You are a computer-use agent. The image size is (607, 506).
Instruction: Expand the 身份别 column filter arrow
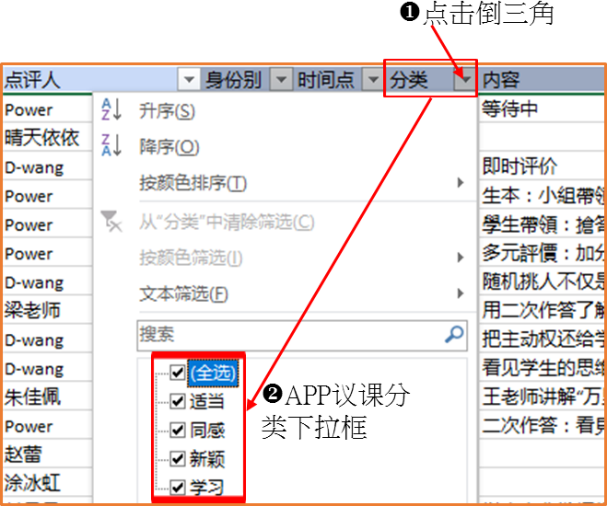pos(281,79)
